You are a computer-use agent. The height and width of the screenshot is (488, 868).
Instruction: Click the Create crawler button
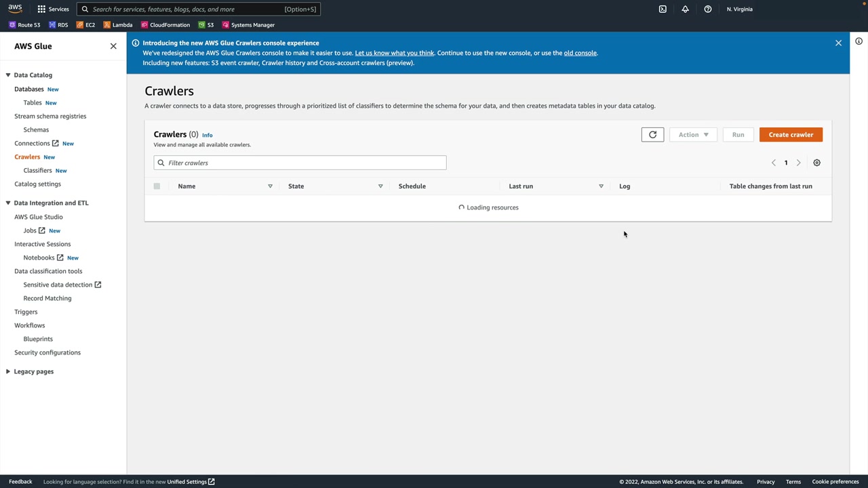(x=791, y=135)
